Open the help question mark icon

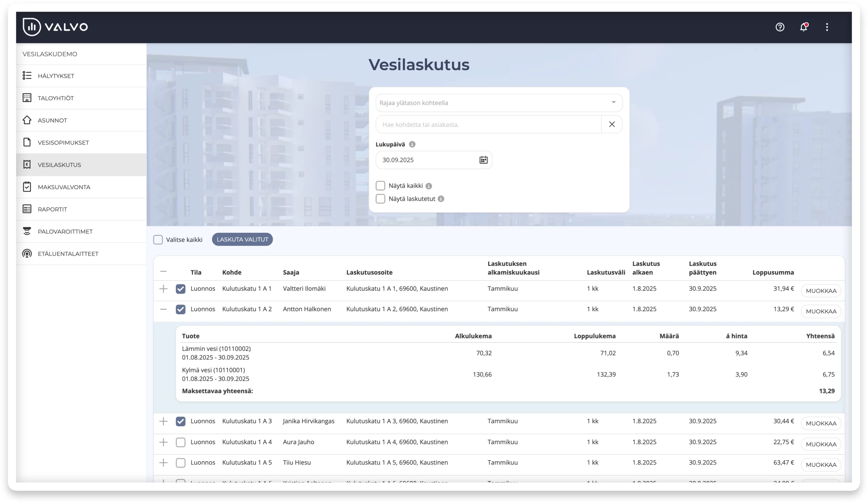click(780, 27)
